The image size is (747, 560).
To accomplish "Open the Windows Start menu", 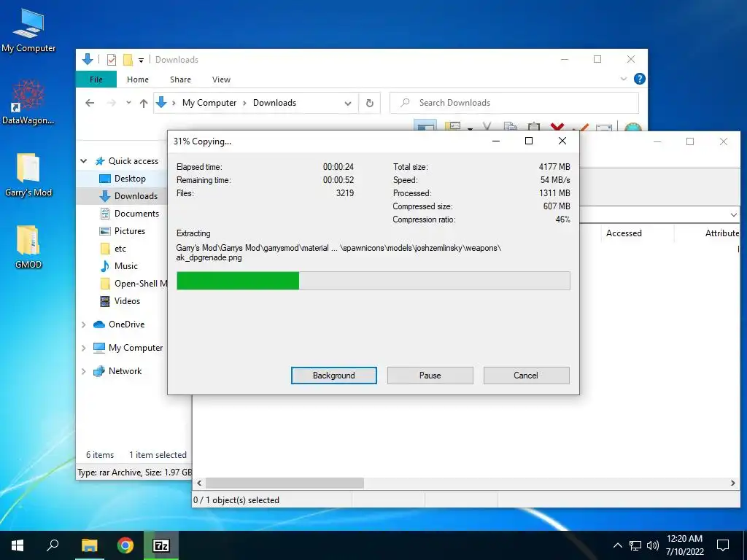I will [x=18, y=545].
